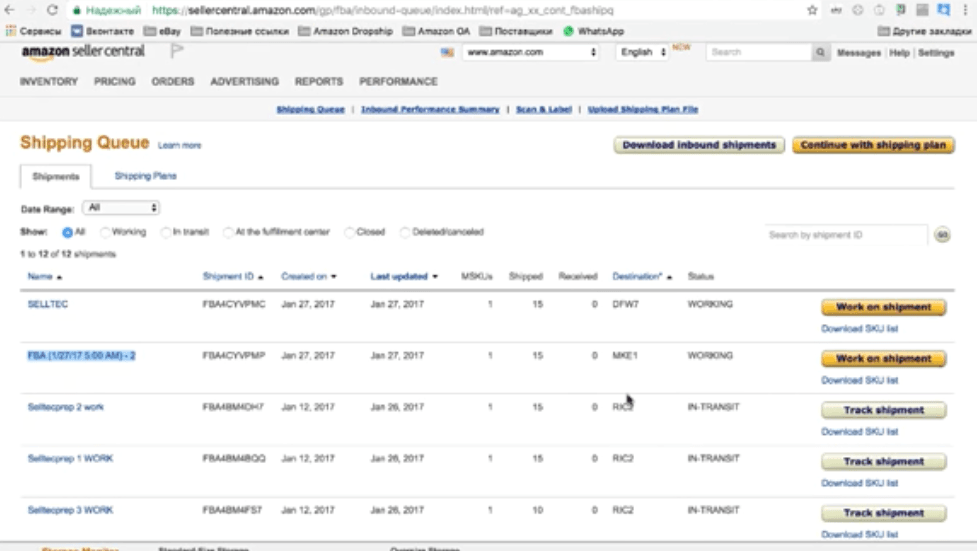This screenshot has height=551, width=977.
Task: Click the flag icon beside the logo
Action: tap(177, 51)
